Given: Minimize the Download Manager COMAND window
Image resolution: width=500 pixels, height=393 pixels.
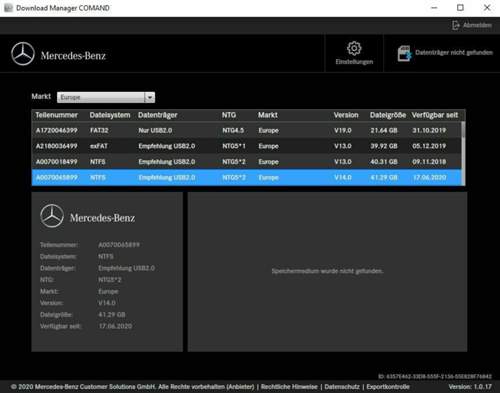Looking at the screenshot, I should [434, 8].
